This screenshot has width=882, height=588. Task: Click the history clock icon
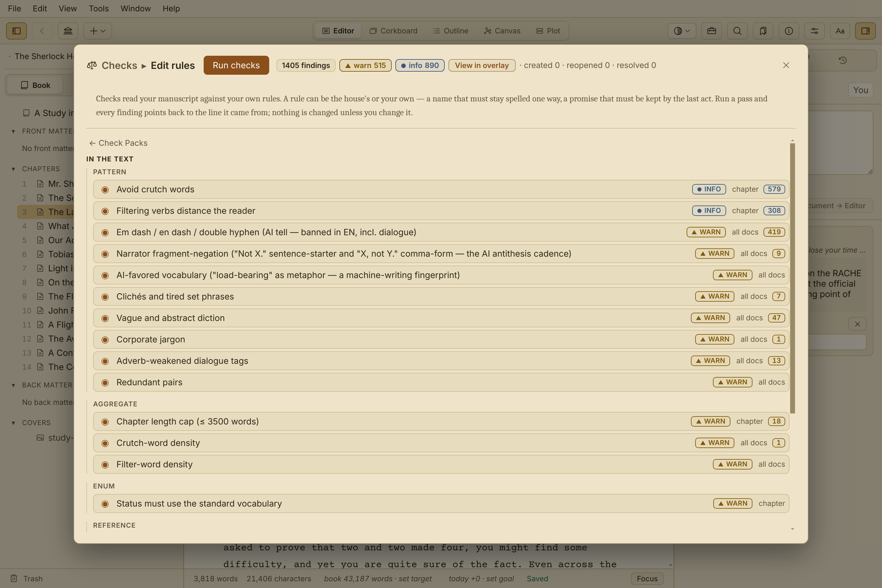click(842, 60)
